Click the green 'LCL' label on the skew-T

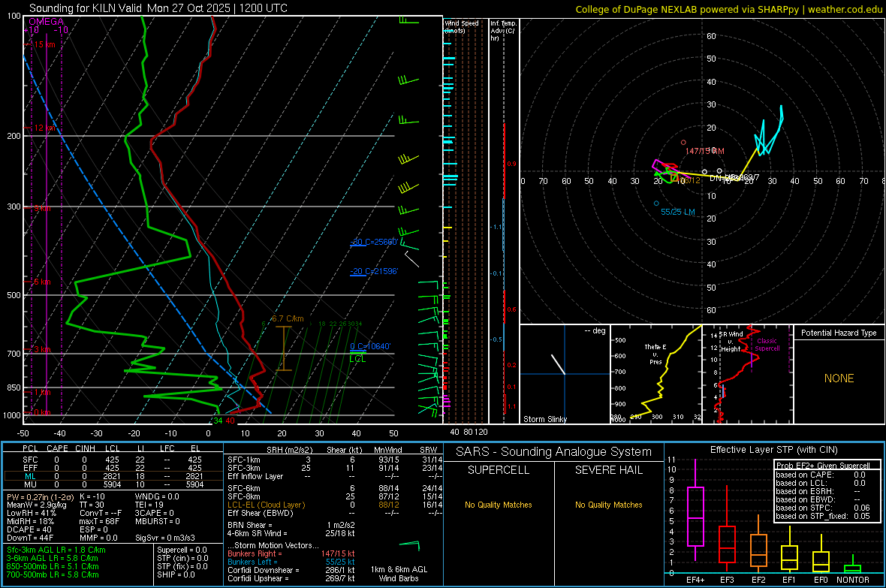point(357,359)
